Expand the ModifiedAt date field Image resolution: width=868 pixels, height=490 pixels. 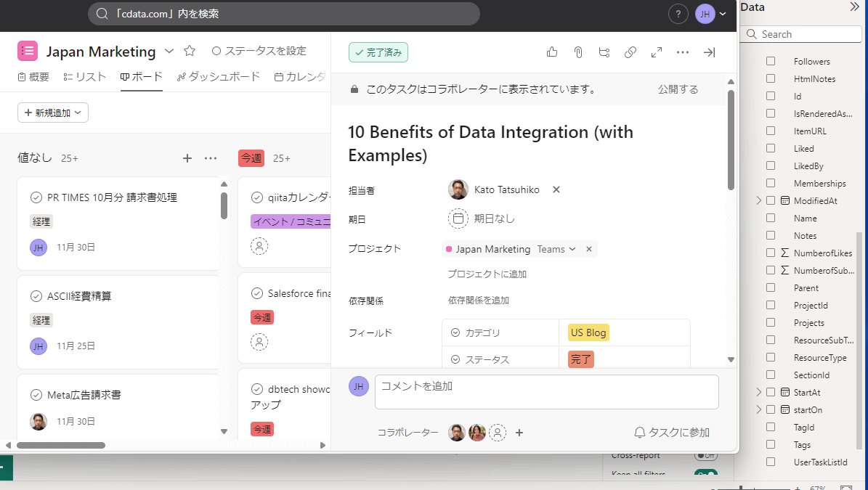click(x=759, y=201)
